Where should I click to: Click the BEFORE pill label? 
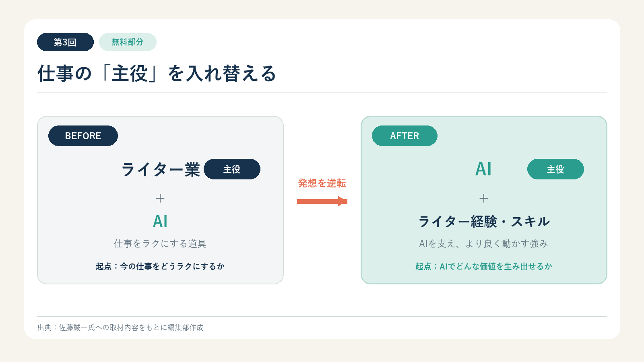(83, 136)
